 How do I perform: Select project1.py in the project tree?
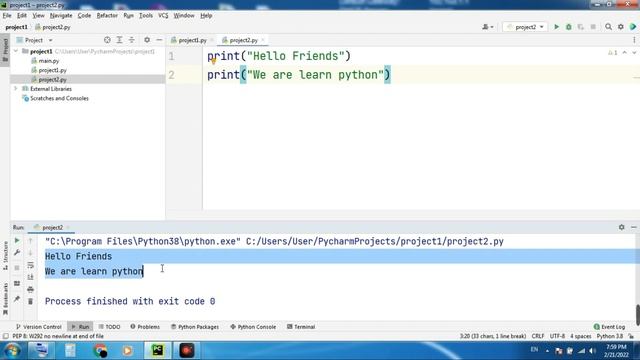(52, 70)
